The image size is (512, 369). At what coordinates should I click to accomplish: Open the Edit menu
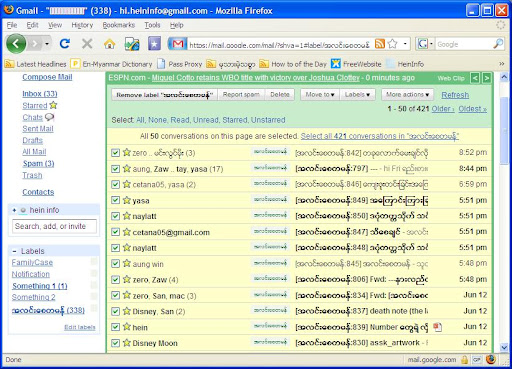(x=32, y=25)
